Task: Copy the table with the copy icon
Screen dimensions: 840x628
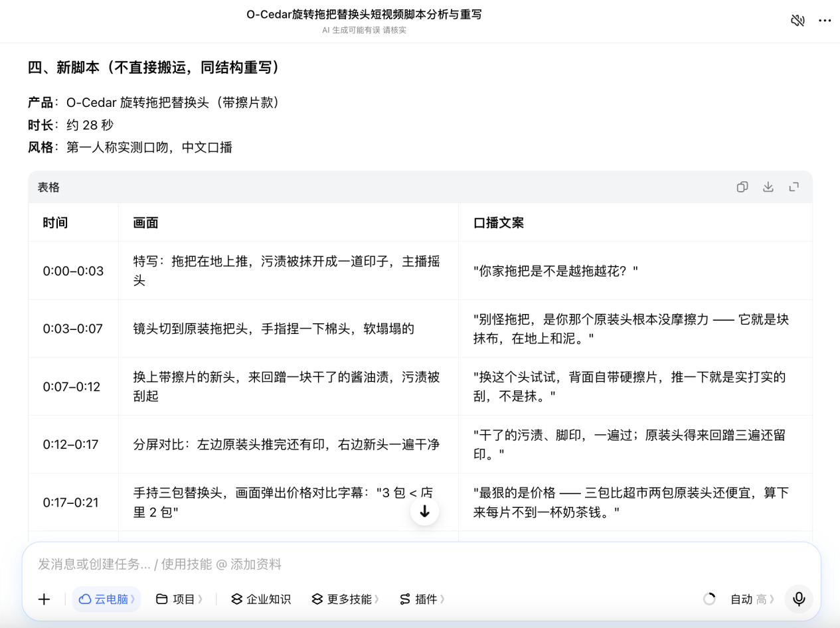Action: tap(742, 187)
